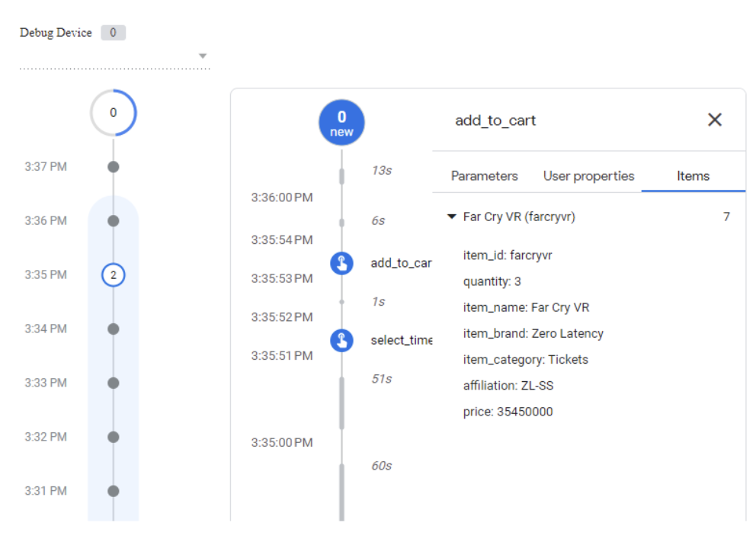Click the 3:31 PM timeline dot
The width and height of the screenshot is (756, 555).
click(114, 491)
